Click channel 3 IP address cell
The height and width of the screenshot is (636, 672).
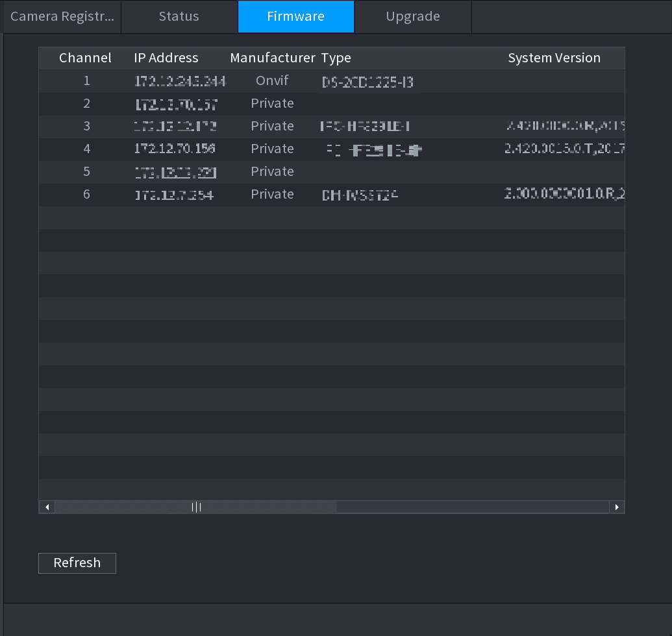coord(175,127)
